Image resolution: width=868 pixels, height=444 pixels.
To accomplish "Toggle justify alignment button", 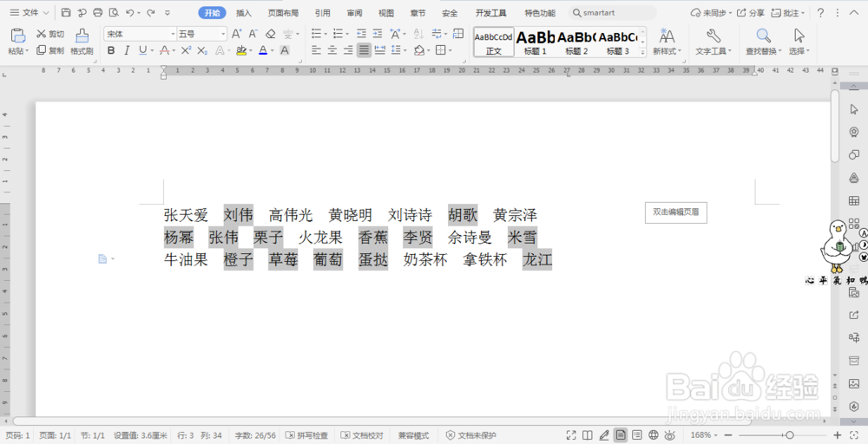I will tap(364, 50).
